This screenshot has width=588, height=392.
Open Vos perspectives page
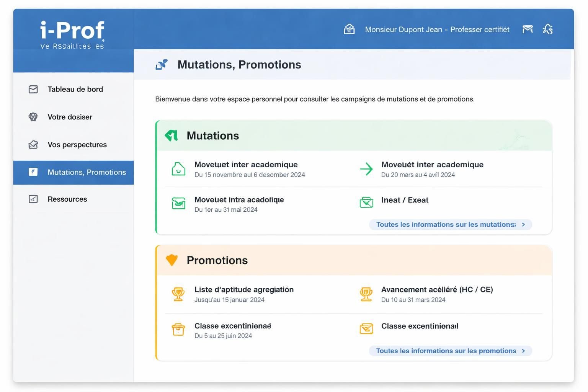(x=77, y=145)
